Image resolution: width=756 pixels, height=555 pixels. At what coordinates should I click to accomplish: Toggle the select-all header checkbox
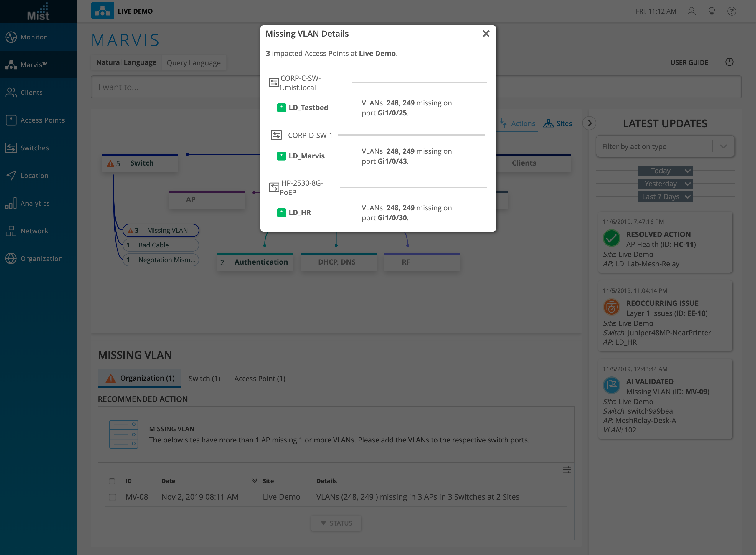pyautogui.click(x=112, y=481)
